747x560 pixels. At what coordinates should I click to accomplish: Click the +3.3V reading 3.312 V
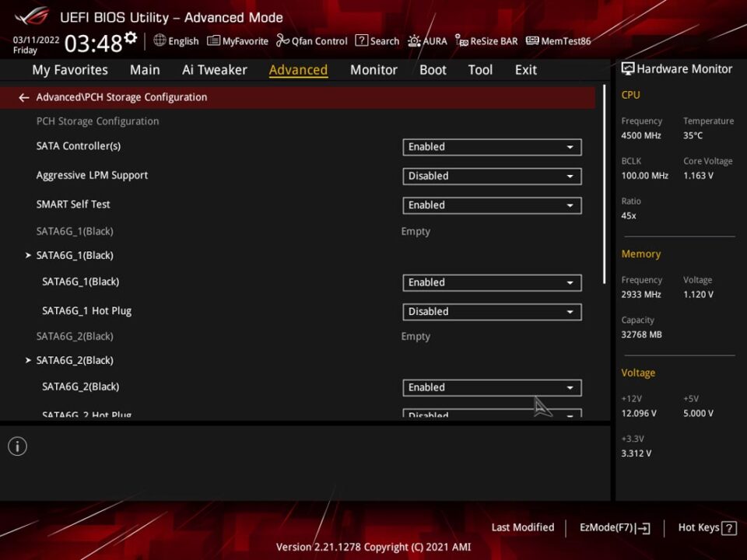636,453
